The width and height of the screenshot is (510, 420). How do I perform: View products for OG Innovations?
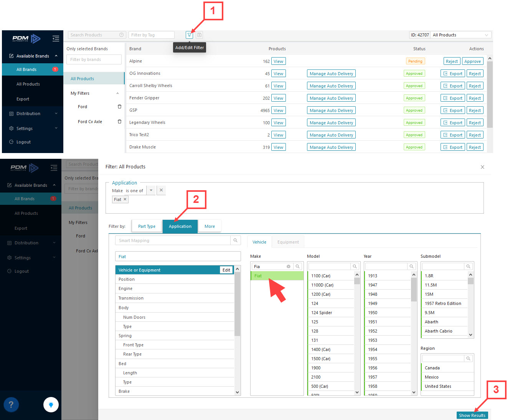coord(279,74)
